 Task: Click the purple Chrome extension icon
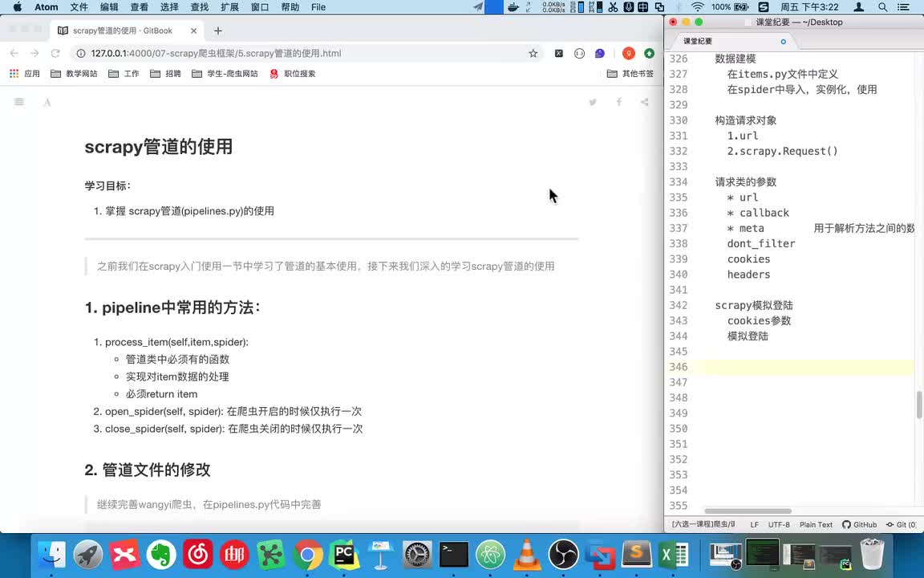pos(599,53)
